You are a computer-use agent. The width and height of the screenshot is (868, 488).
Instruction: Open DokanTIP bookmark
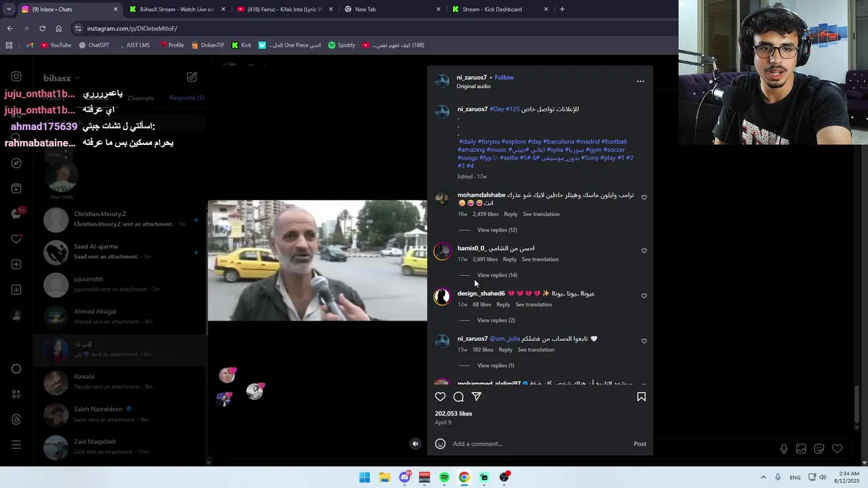tap(208, 45)
